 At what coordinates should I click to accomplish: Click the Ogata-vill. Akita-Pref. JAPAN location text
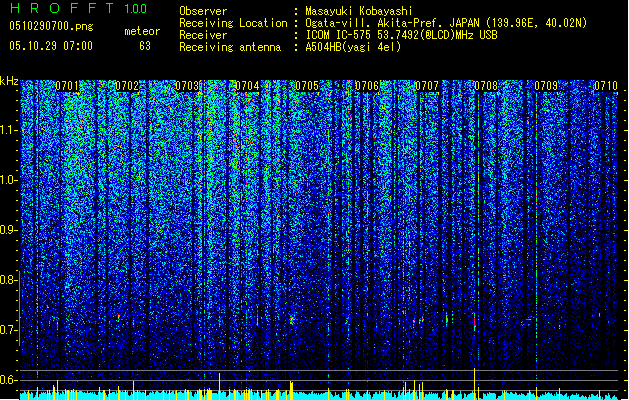(x=446, y=23)
